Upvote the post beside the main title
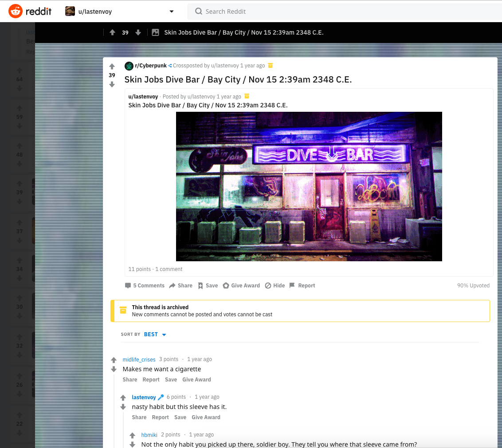502x448 pixels. pyautogui.click(x=112, y=66)
